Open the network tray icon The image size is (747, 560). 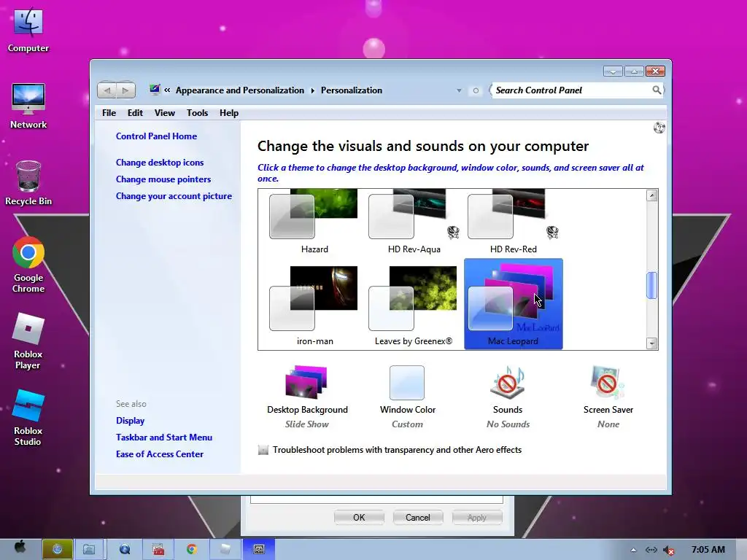pos(651,550)
